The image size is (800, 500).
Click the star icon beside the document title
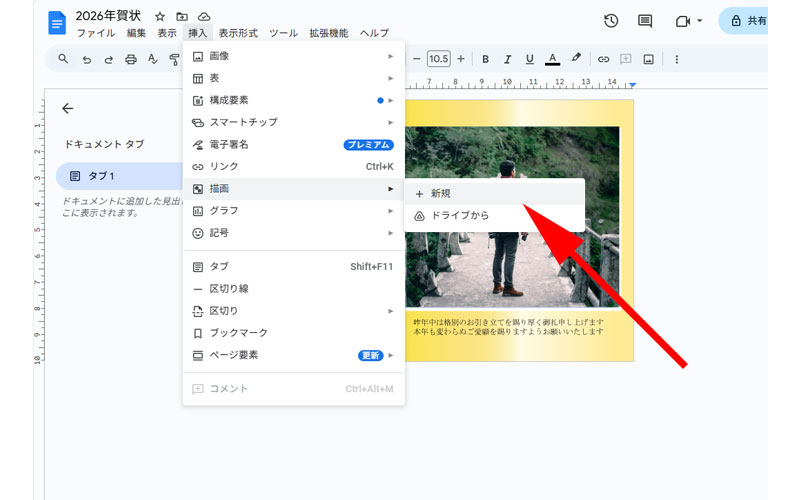(160, 17)
